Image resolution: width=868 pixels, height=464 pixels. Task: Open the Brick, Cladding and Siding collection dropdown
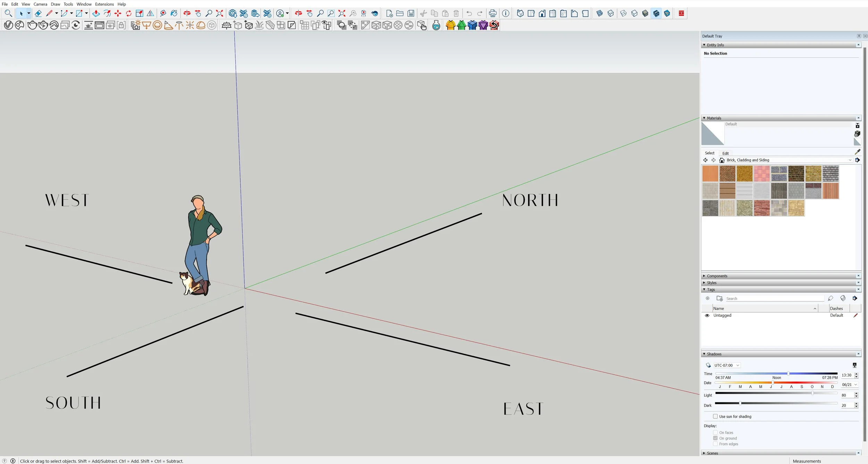pyautogui.click(x=850, y=160)
